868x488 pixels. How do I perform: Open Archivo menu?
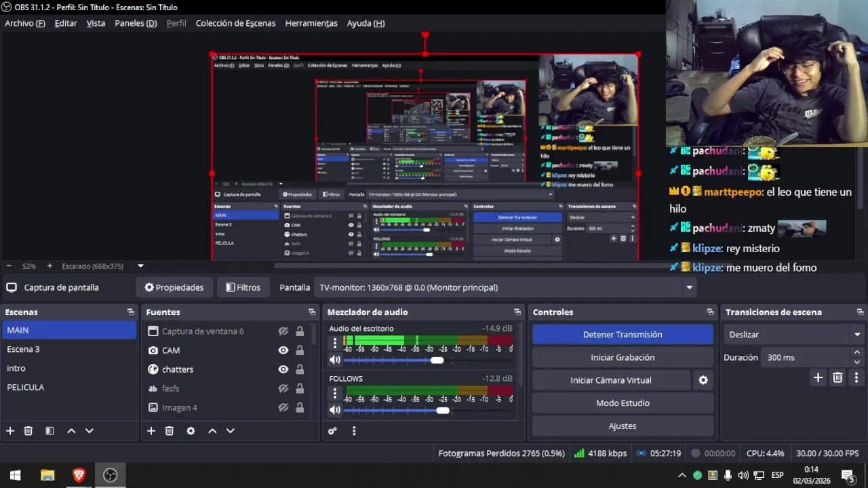(25, 23)
